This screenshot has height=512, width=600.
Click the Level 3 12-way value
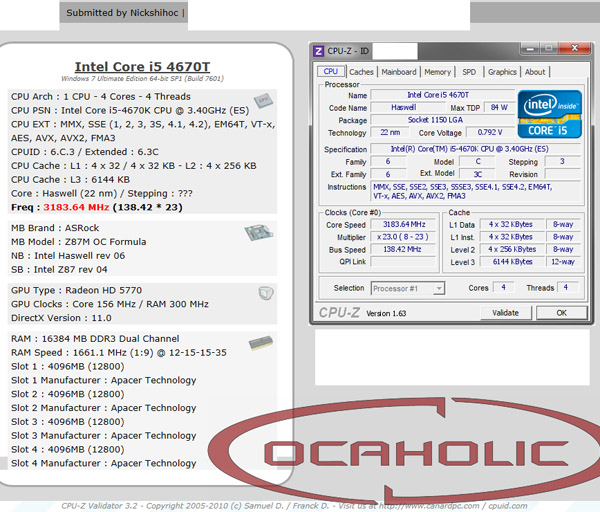coord(563,262)
